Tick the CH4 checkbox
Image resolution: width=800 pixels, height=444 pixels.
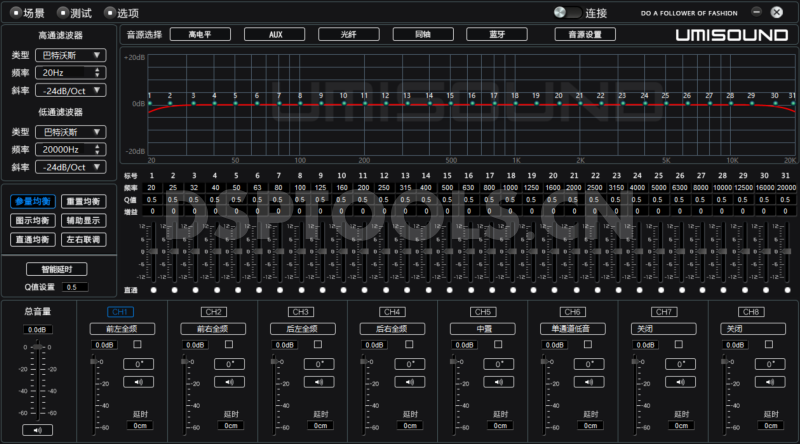(409, 344)
